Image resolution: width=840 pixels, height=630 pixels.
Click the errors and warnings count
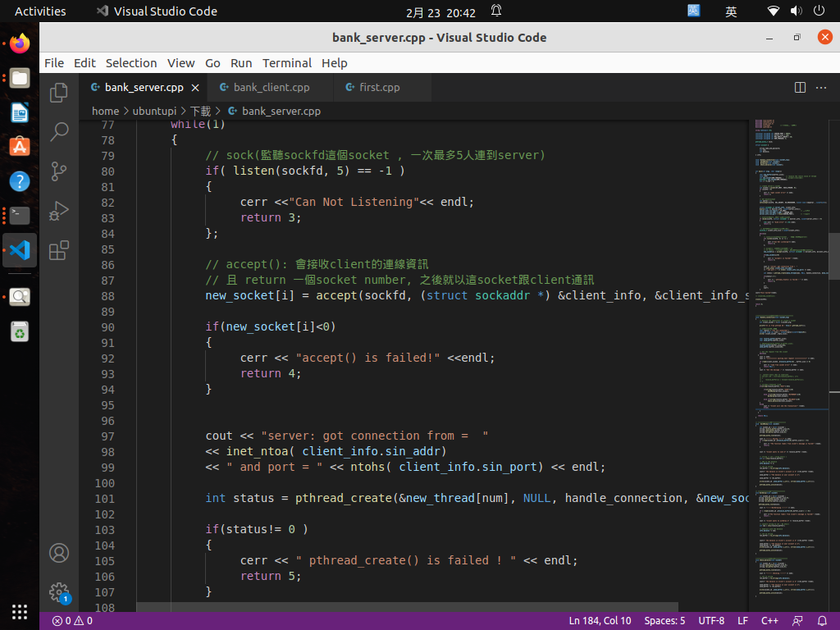pyautogui.click(x=72, y=621)
